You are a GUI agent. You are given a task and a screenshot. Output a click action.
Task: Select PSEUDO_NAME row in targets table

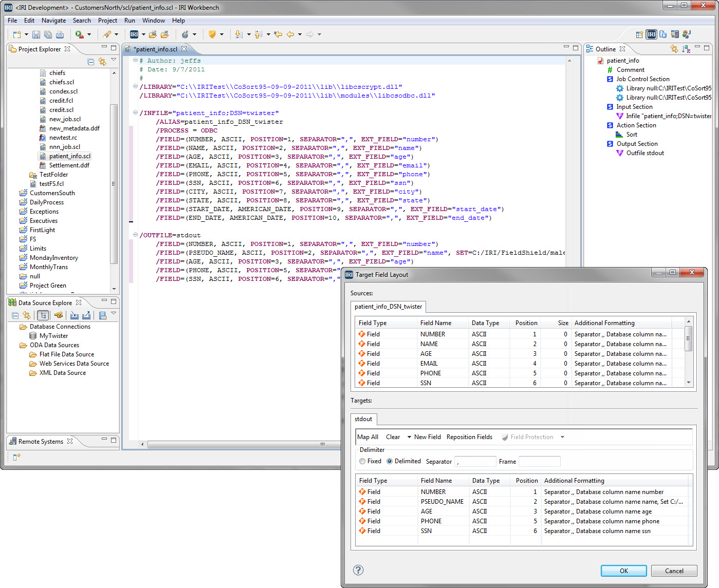(523, 502)
